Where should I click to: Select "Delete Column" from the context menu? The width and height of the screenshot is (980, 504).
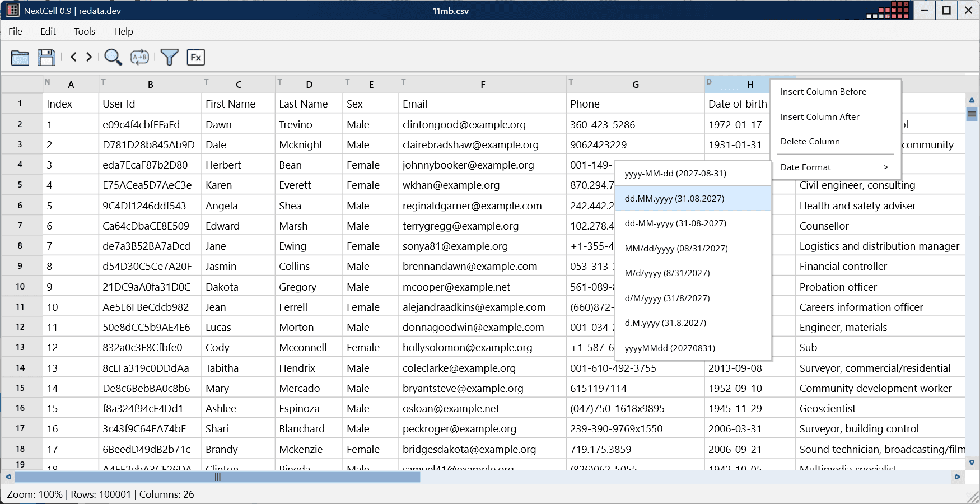tap(810, 141)
